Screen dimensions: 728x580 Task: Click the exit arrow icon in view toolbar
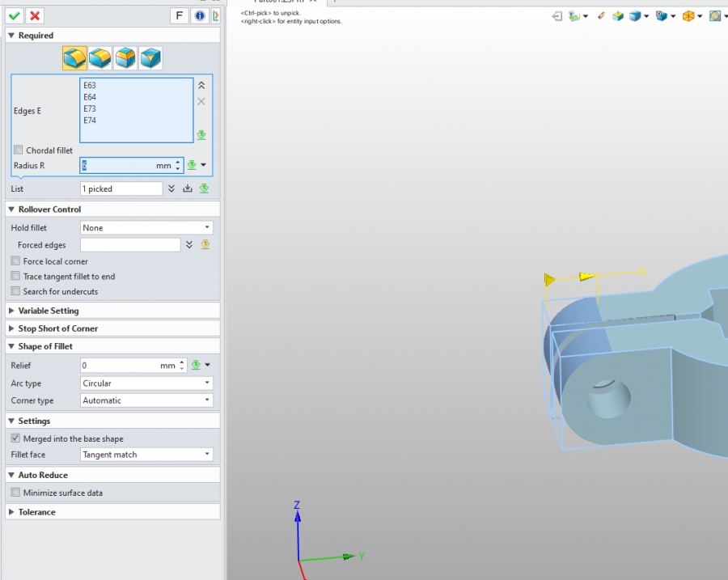557,17
